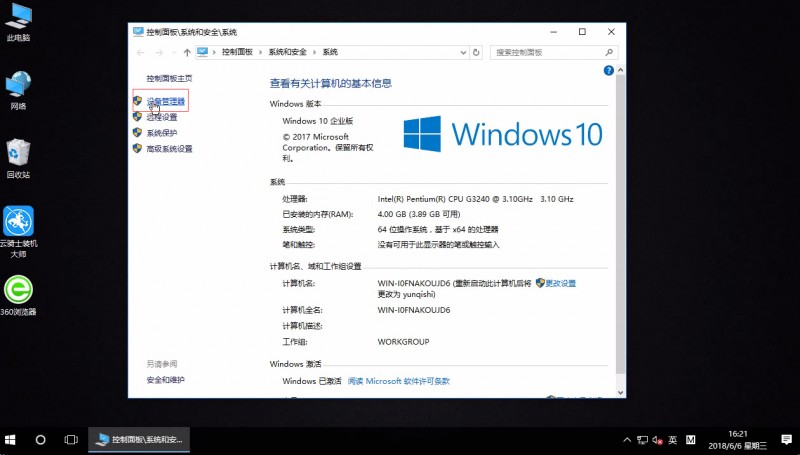
Task: Select 此电脑 desktop icon
Action: point(18,22)
